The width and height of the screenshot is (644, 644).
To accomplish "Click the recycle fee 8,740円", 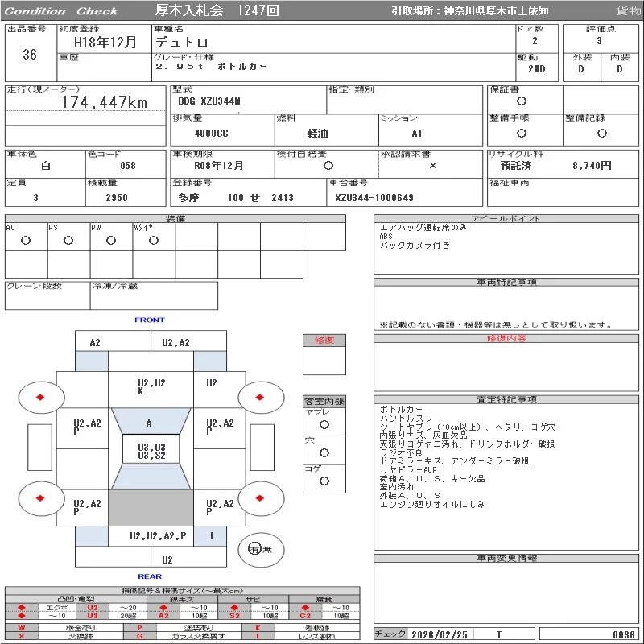I will tap(592, 166).
